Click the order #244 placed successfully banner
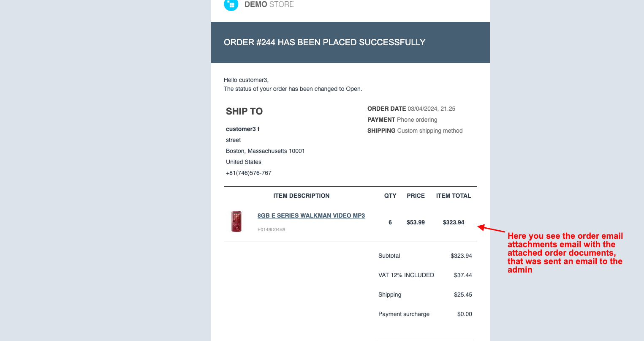644x341 pixels. point(324,42)
